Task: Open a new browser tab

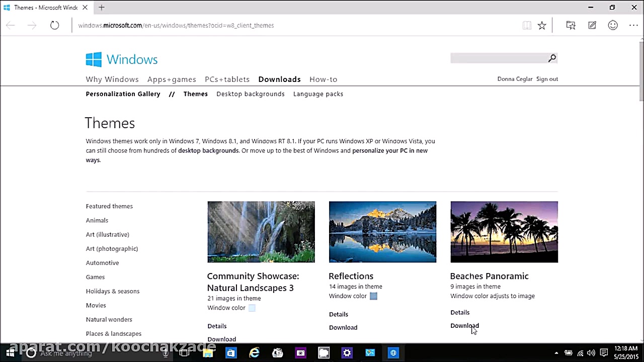Action: 102,8
